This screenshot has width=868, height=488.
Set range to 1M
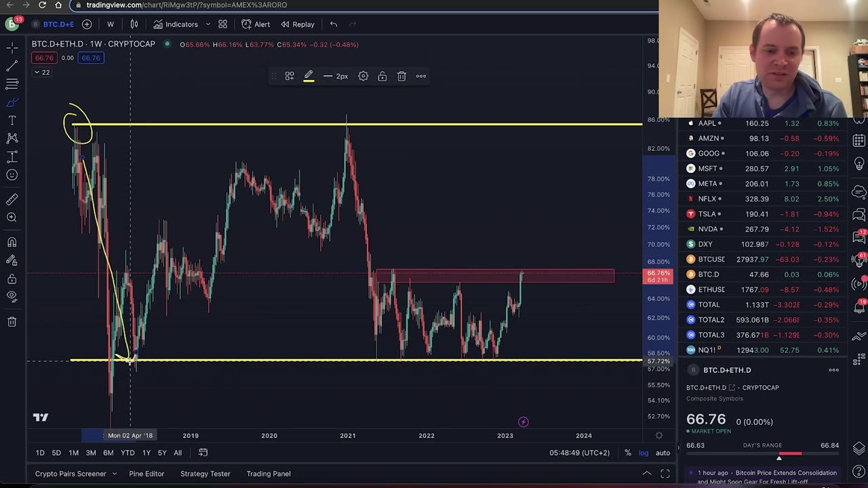[x=73, y=453]
